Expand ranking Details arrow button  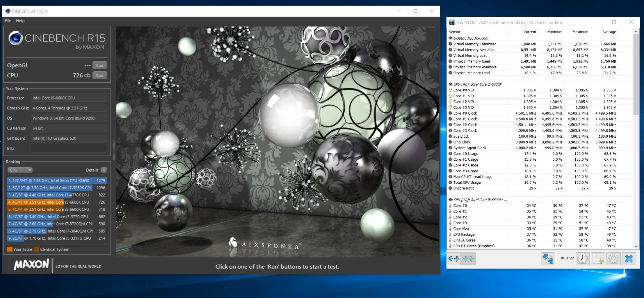[104, 170]
